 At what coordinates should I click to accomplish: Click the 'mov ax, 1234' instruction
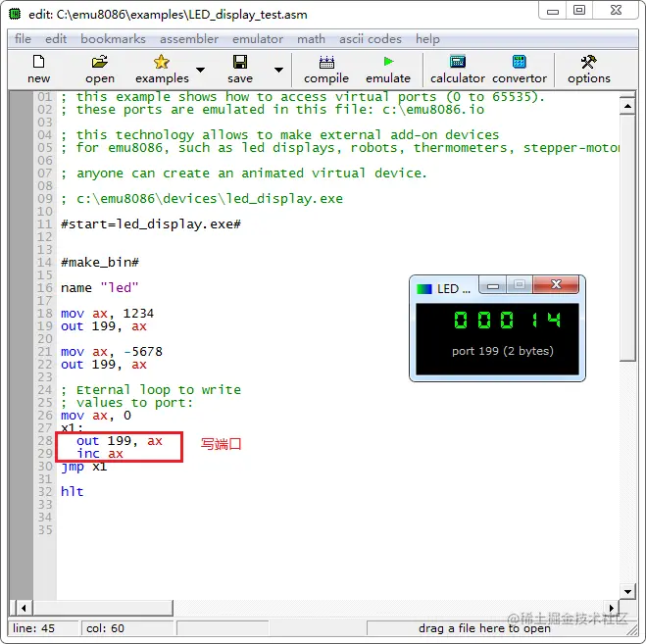(x=107, y=313)
